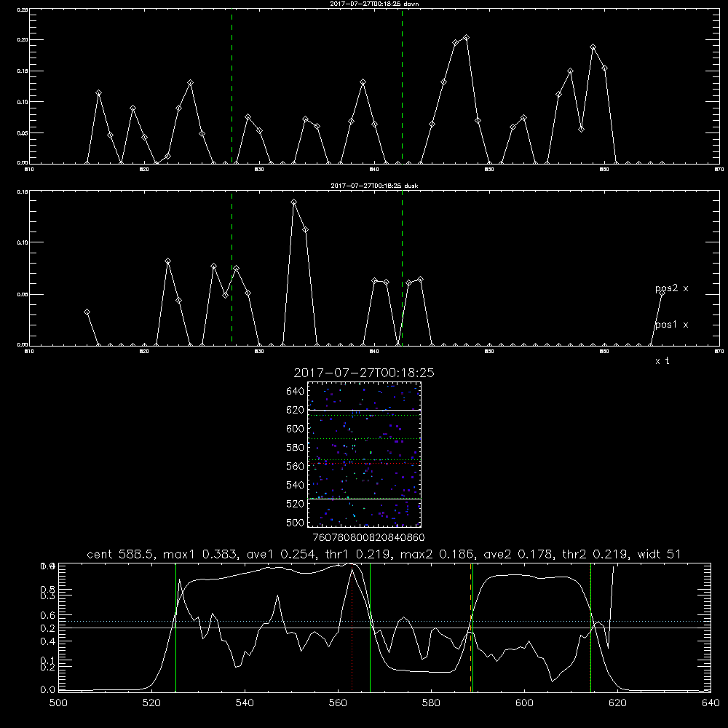The width and height of the screenshot is (728, 728).
Task: Click the "520" y-axis label of the spectrogram image
Action: [x=296, y=504]
